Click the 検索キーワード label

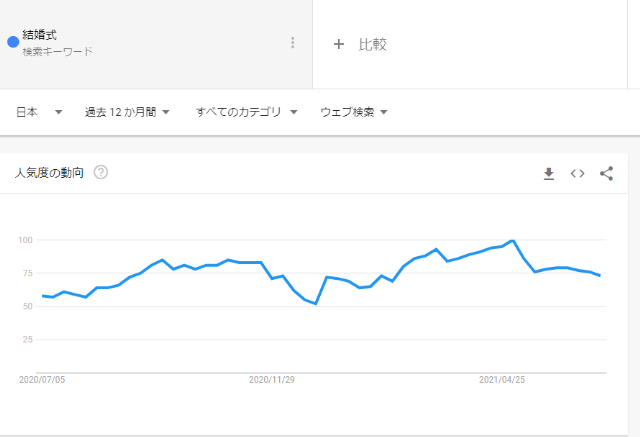(x=58, y=52)
